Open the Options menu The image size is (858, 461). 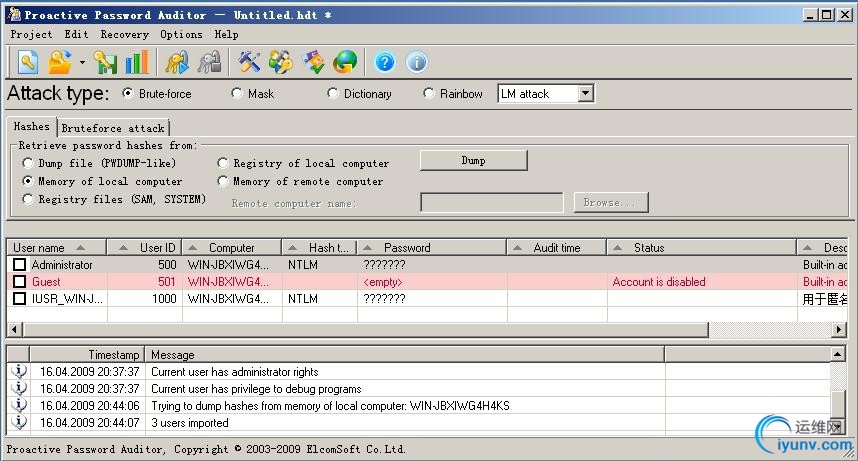[181, 34]
